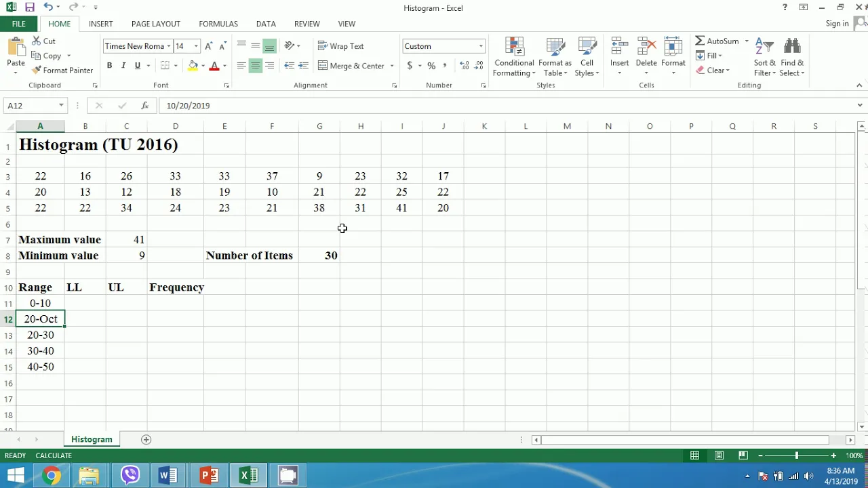The width and height of the screenshot is (868, 488).
Task: Open the Name Box dropdown arrow
Action: tap(61, 106)
